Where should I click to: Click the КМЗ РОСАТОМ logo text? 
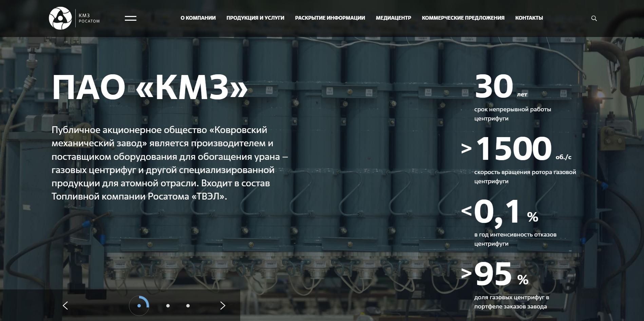click(89, 18)
